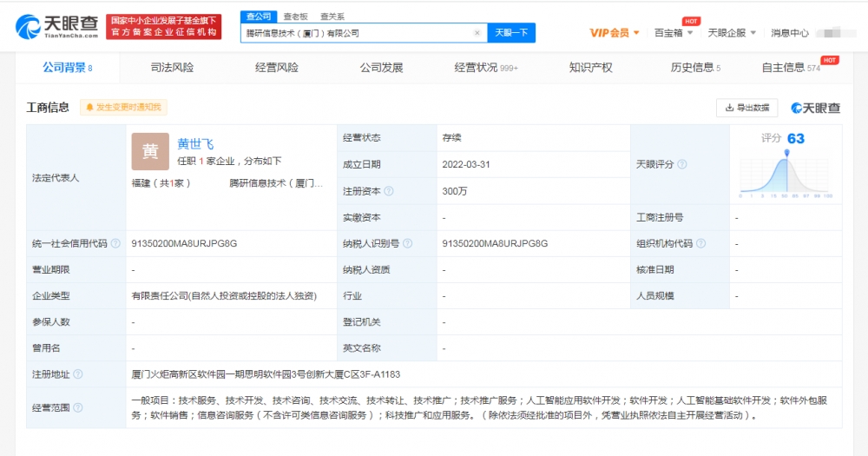Expand the 天眼企服 dropdown menu
868x456 pixels.
click(731, 33)
